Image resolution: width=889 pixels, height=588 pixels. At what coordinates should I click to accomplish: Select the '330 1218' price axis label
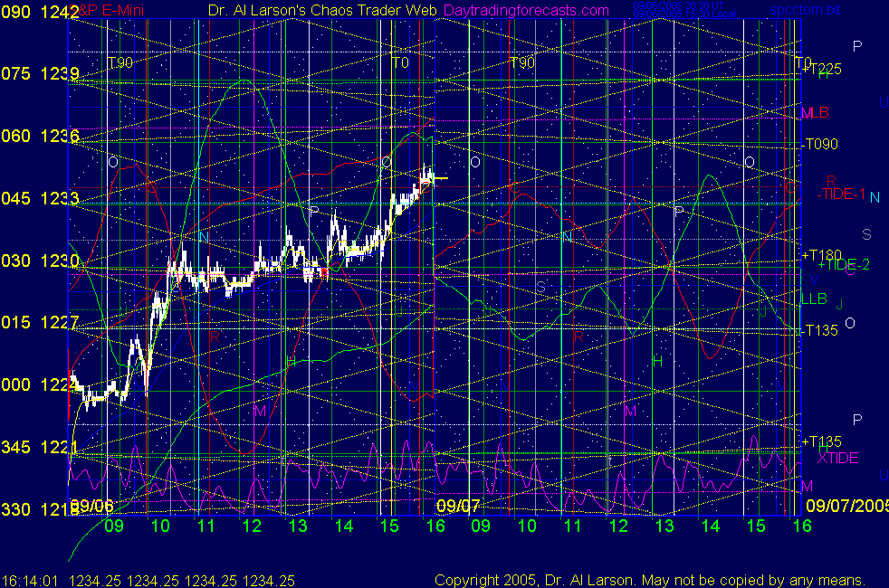coord(40,509)
